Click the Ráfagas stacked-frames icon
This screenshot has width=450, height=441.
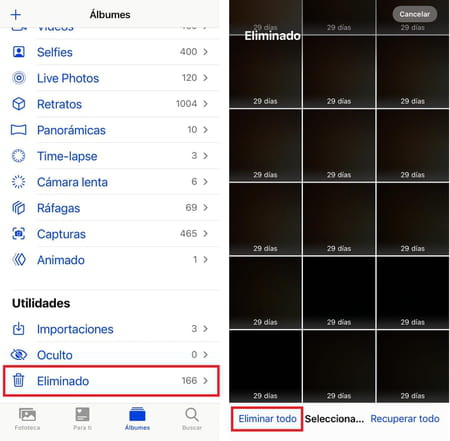[19, 208]
